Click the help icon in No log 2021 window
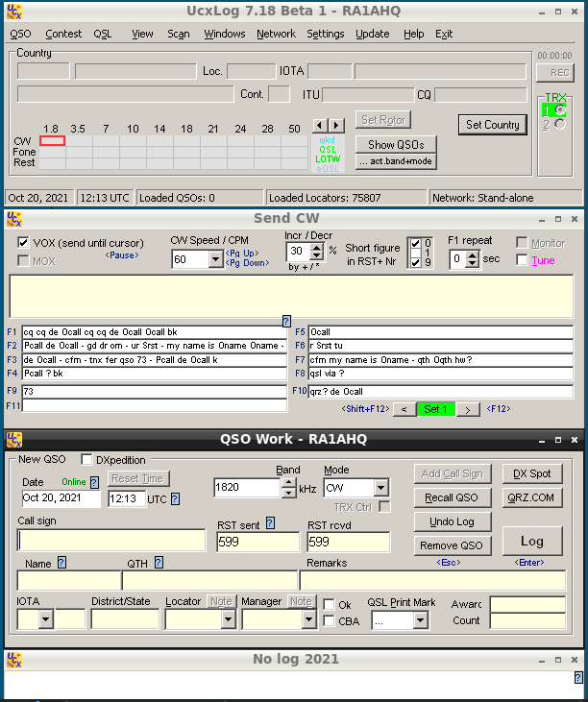Viewport: 588px width, 702px height. [x=578, y=677]
